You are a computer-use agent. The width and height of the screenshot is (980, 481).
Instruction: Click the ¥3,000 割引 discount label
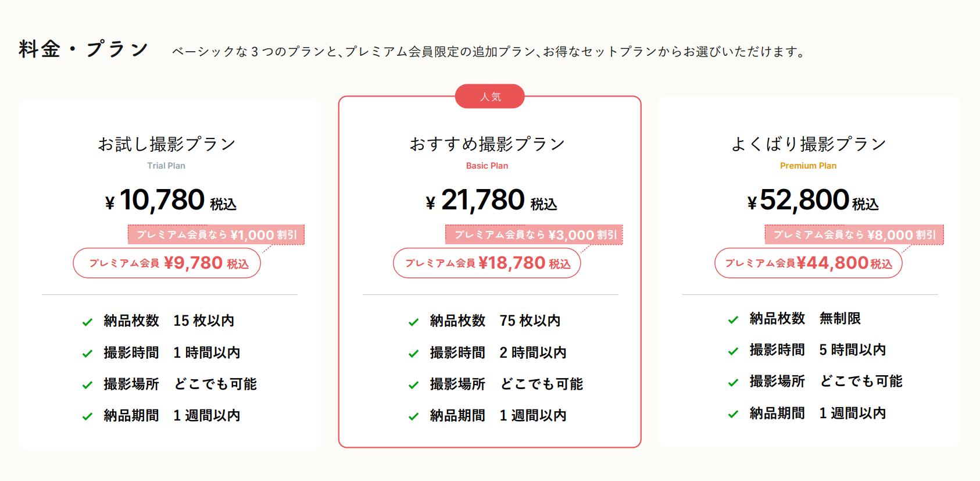(534, 235)
